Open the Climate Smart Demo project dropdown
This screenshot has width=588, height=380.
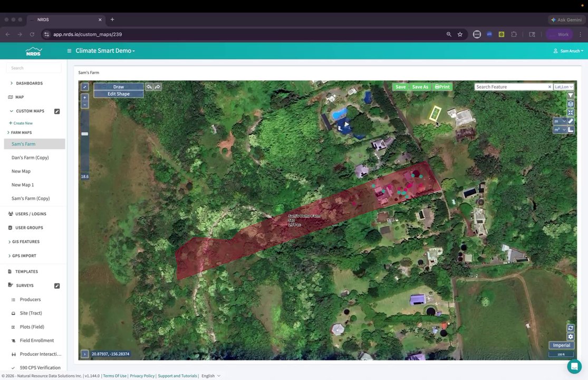[x=105, y=51]
